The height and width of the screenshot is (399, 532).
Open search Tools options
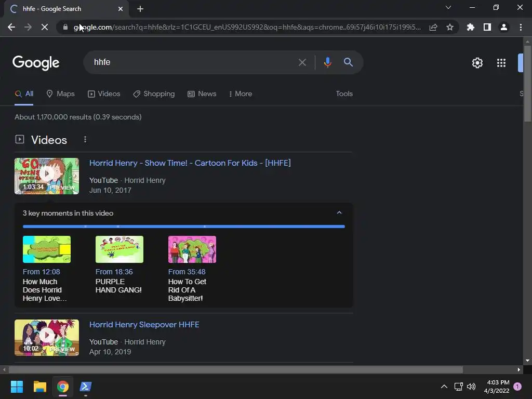click(344, 94)
